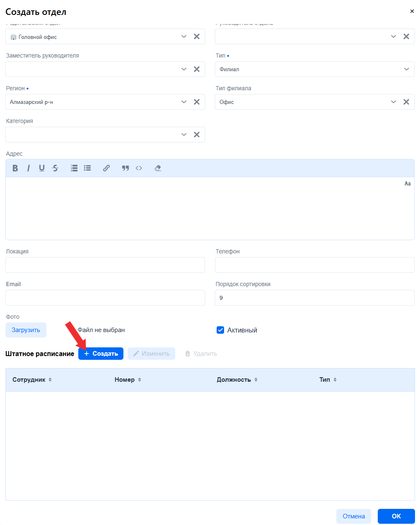Open the Тип dropdown showing Филиал

(314, 69)
